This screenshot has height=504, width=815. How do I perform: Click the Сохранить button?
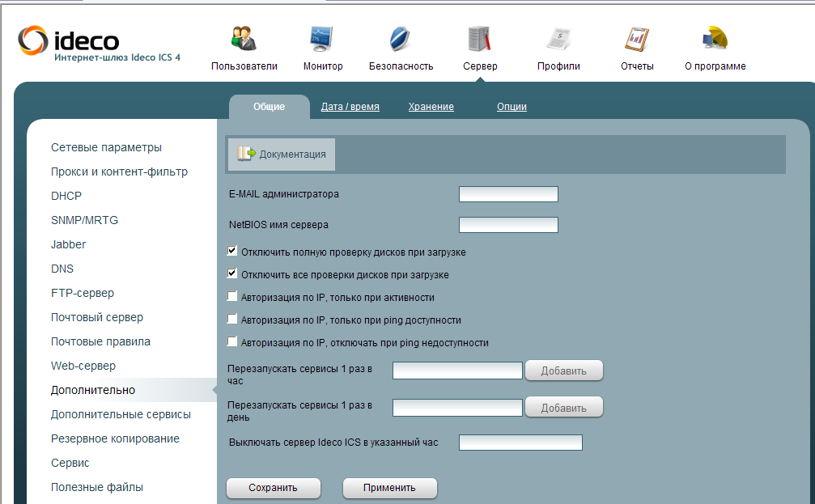(274, 488)
